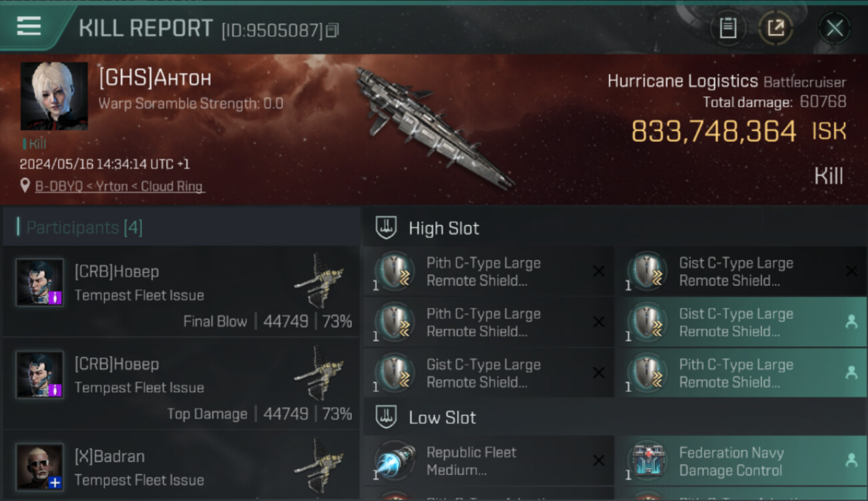This screenshot has height=501, width=868.
Task: Click the destroyed-item X on the first Pith C-Type module
Action: click(599, 271)
